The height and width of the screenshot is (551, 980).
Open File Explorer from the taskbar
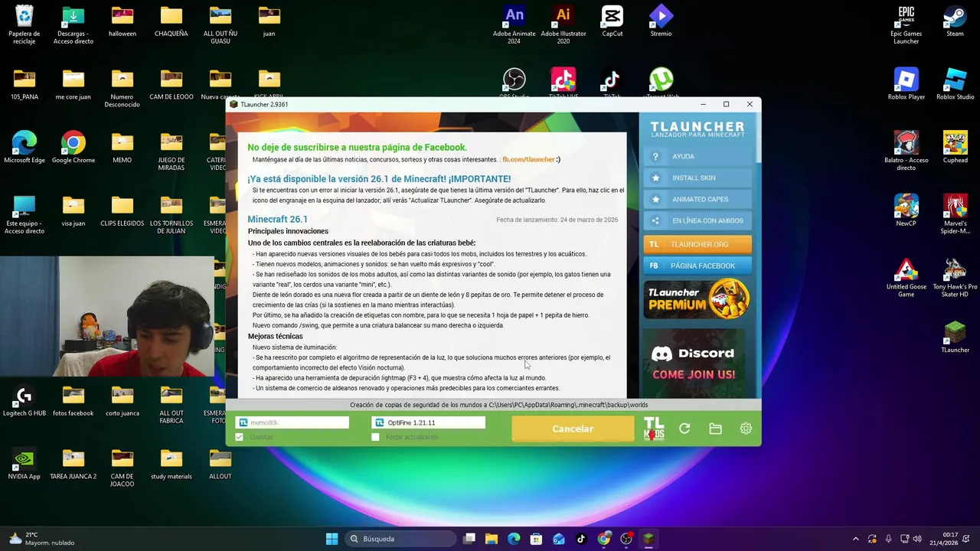click(x=492, y=539)
